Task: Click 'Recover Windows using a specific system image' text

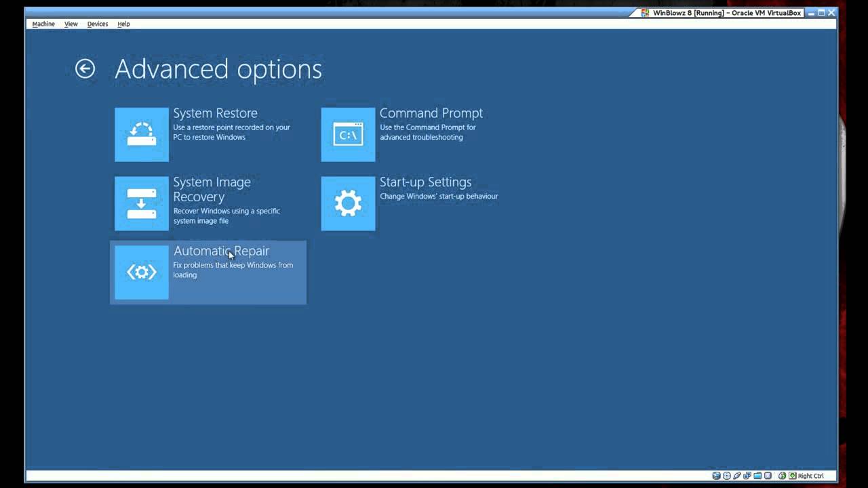Action: pos(226,216)
